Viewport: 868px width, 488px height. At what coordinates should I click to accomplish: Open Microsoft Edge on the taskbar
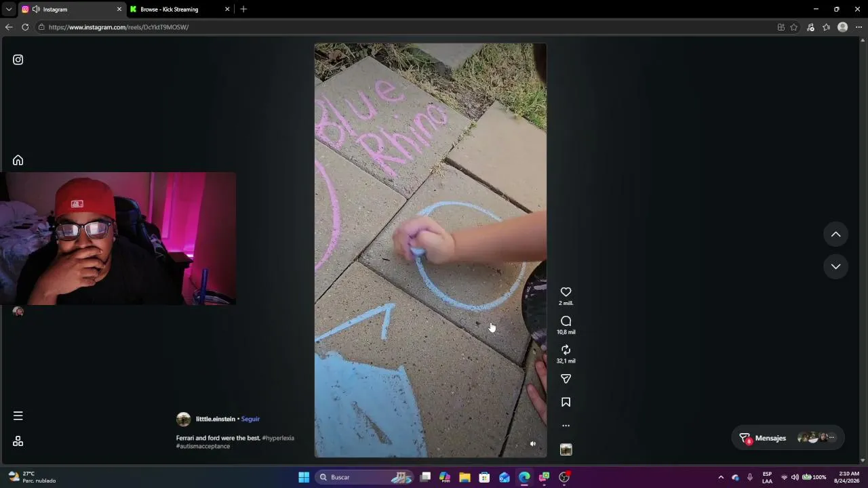coord(524,477)
